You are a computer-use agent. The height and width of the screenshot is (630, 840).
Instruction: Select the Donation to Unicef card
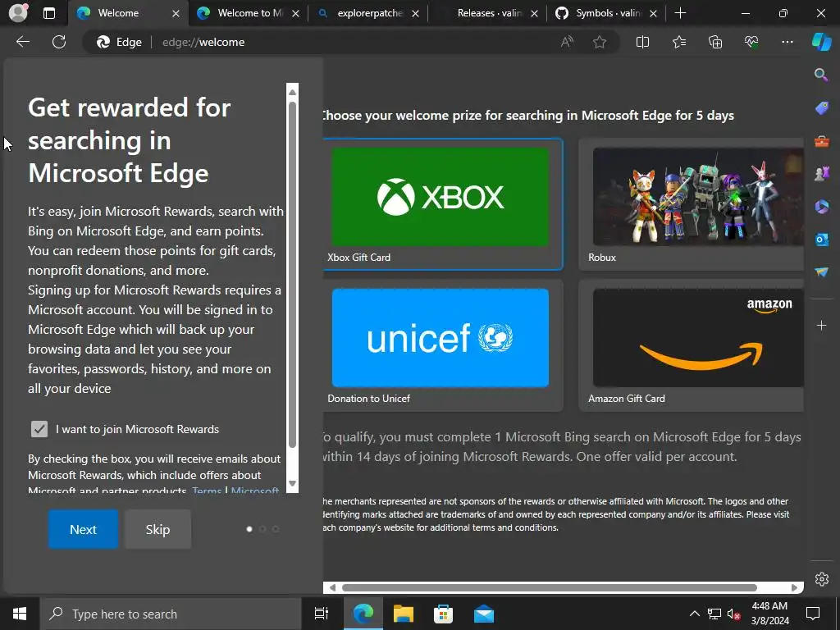tap(442, 345)
